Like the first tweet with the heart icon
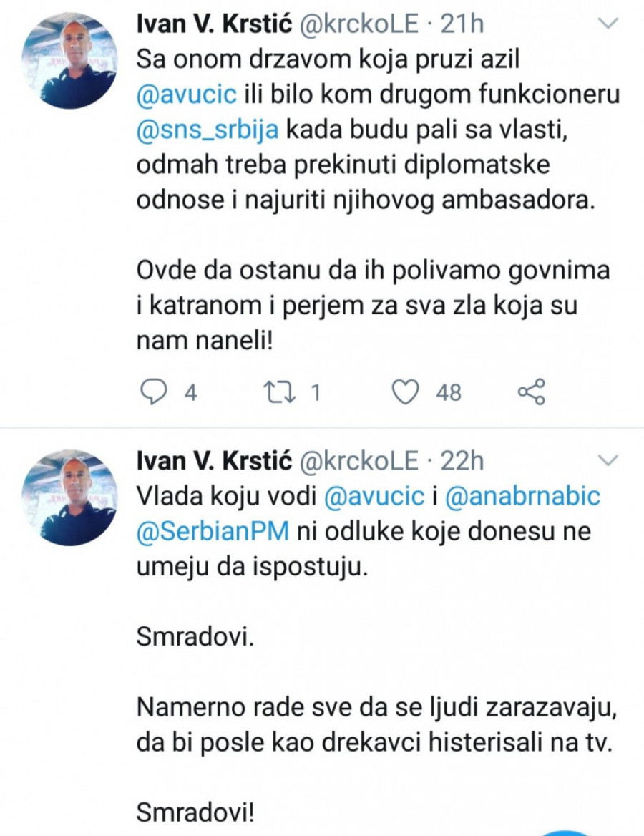 tap(407, 392)
